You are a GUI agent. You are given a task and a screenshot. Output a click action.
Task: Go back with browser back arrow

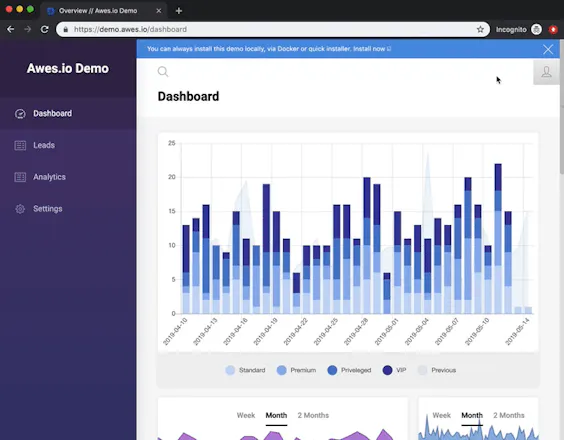(x=11, y=30)
